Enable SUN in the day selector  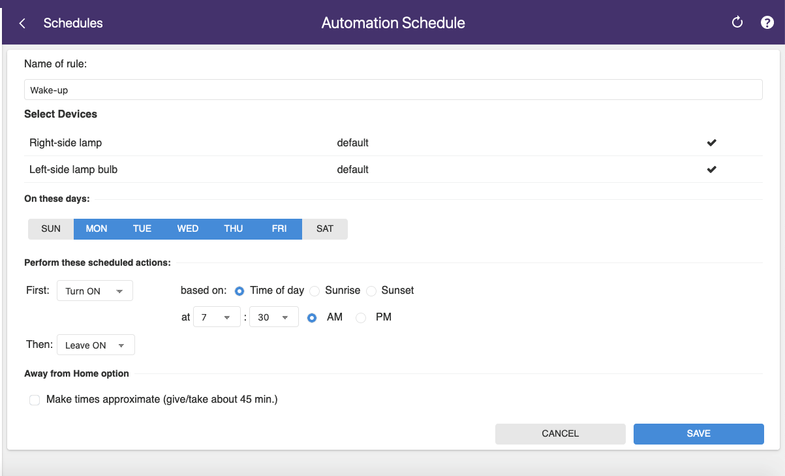point(51,229)
